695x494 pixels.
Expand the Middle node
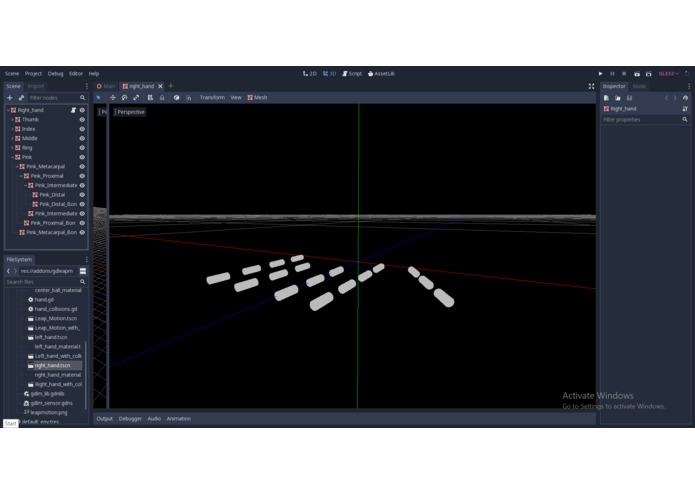coord(12,138)
